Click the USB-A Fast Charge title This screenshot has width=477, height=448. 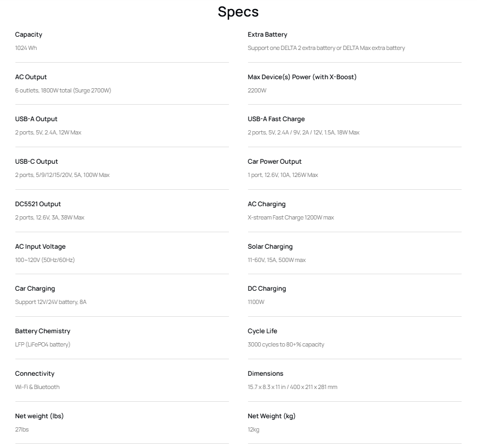(x=276, y=119)
